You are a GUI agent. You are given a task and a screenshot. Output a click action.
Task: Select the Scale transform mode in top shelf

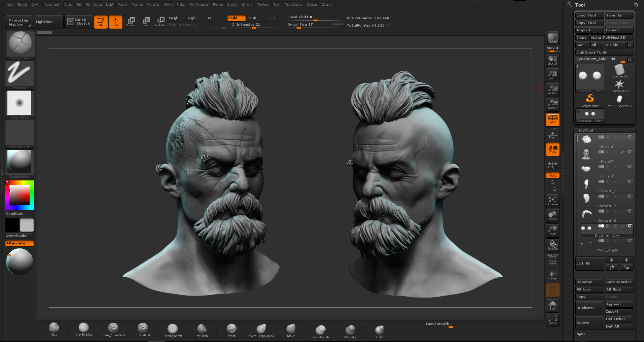(144, 22)
